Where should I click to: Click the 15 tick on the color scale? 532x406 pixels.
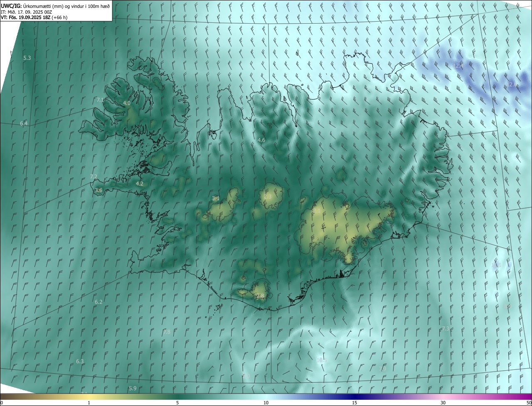point(355,403)
